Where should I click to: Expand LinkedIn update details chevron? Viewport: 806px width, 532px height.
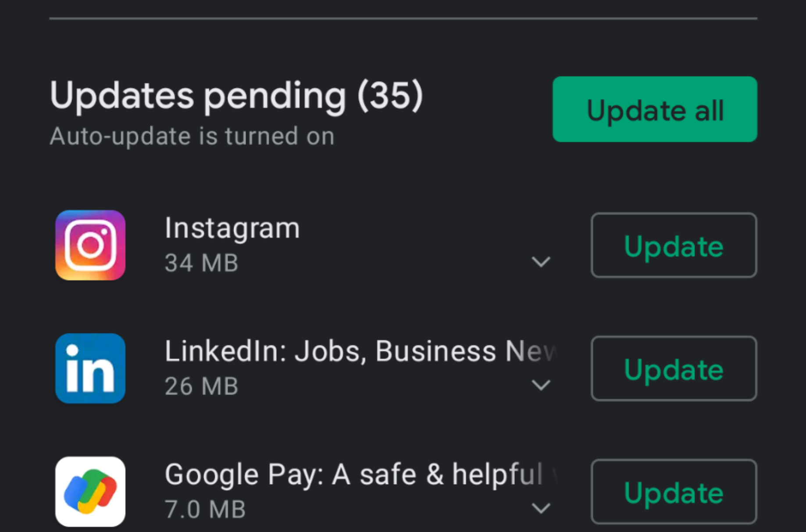541,385
